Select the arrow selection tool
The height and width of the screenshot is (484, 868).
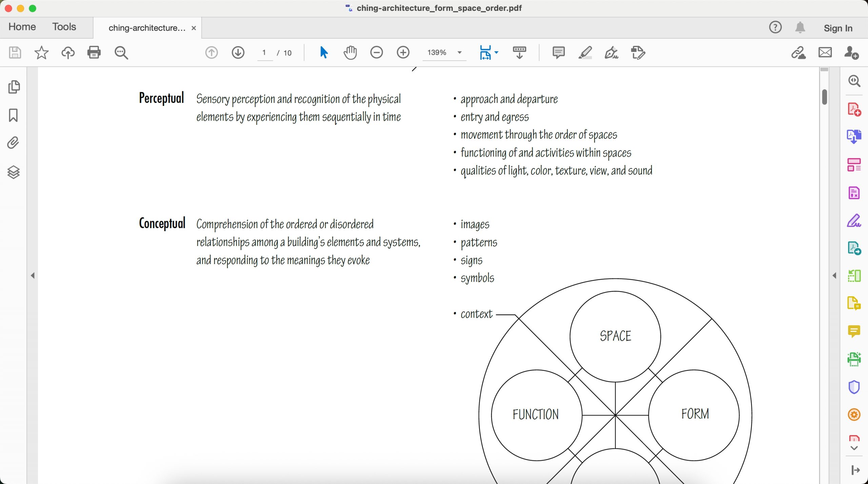(x=324, y=53)
